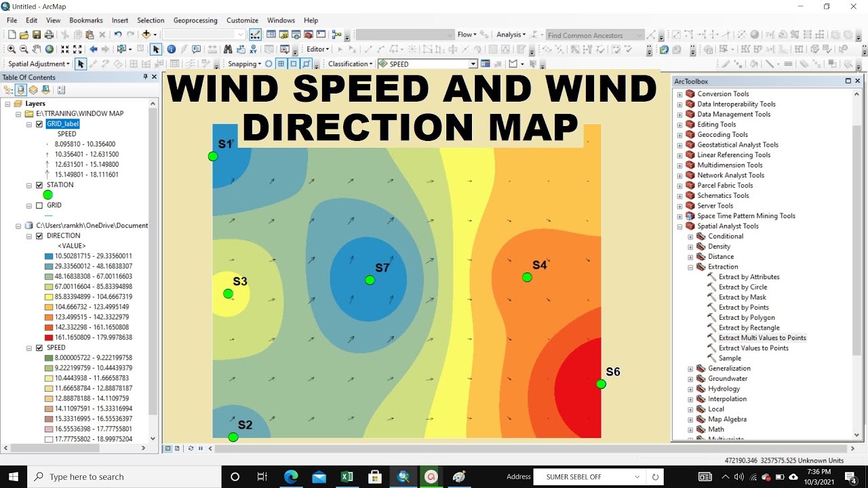This screenshot has width=868, height=488.
Task: Open the Classification dropdown menu
Action: (x=350, y=64)
